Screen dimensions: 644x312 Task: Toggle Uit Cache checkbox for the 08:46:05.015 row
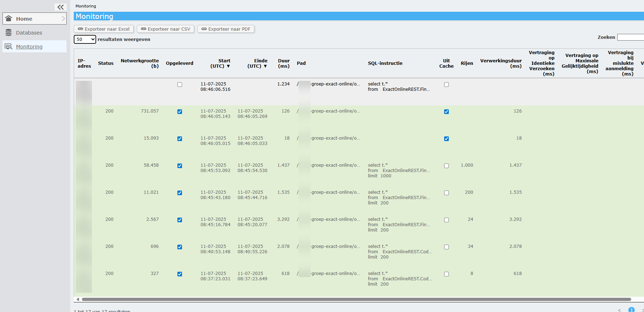(x=446, y=139)
